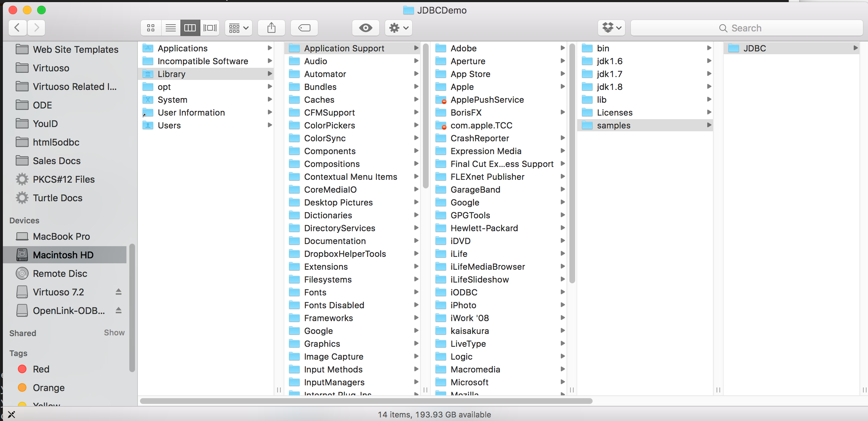Select the Application Support folder
Screen dimensions: 868x421
[x=353, y=48]
